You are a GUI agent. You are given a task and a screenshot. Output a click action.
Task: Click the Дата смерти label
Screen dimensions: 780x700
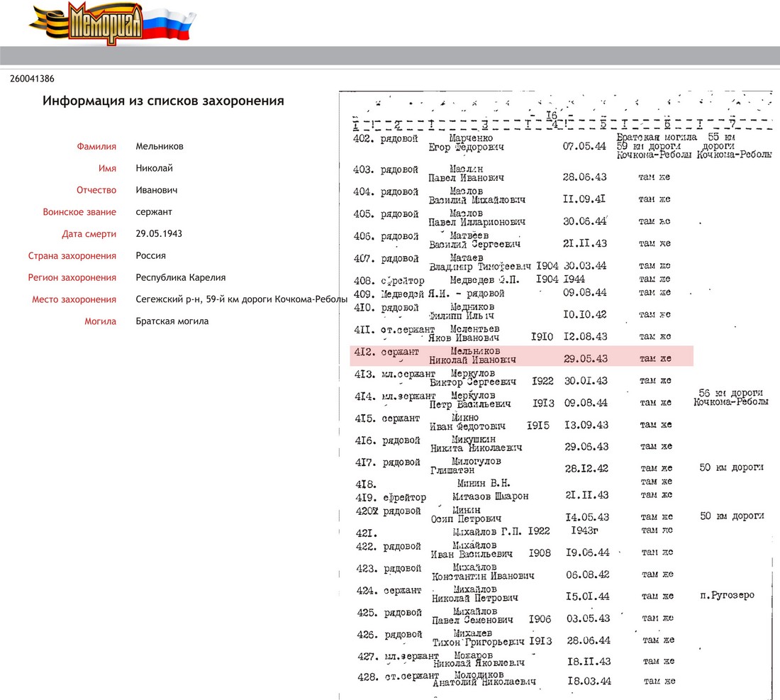coord(89,234)
